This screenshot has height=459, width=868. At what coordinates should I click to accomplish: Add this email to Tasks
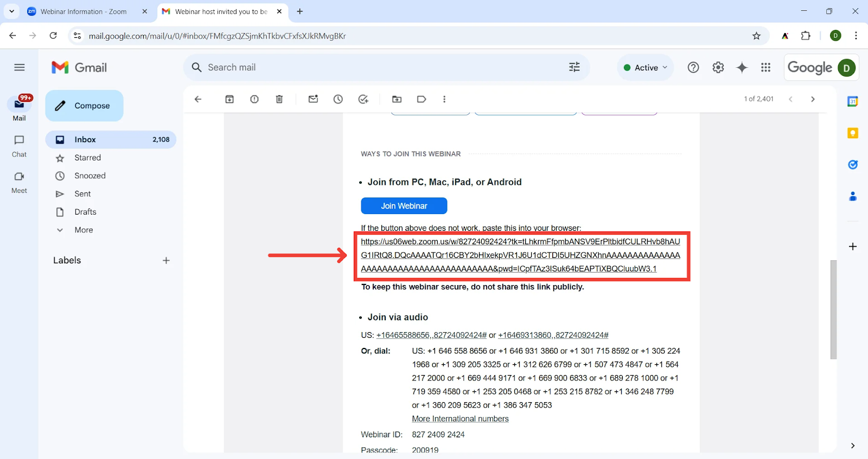pos(363,99)
